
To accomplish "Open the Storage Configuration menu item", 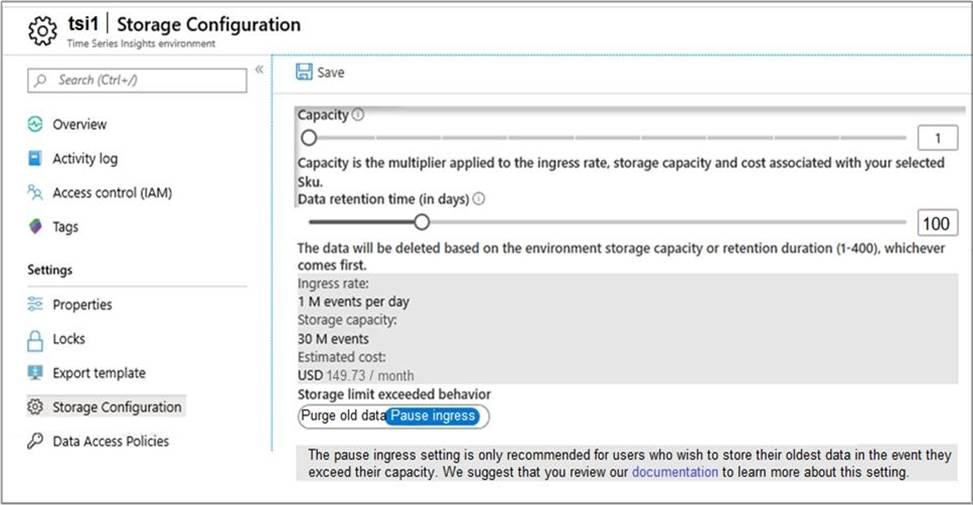I will [x=116, y=407].
